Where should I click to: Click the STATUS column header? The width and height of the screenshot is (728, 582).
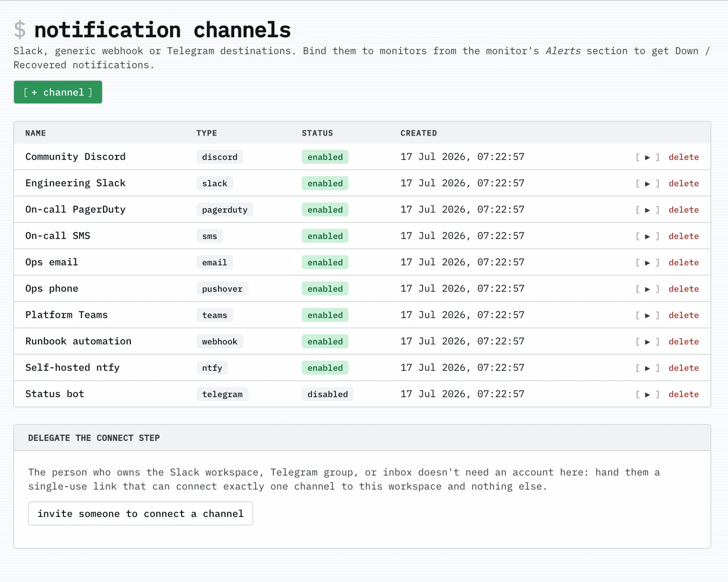coord(317,133)
